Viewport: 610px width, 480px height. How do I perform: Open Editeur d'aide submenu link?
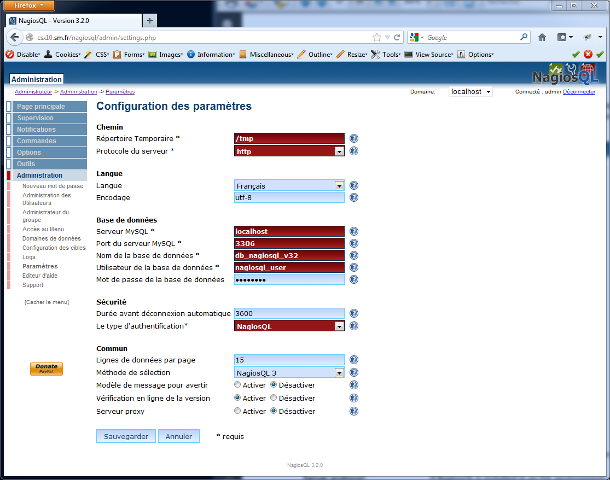[x=40, y=275]
